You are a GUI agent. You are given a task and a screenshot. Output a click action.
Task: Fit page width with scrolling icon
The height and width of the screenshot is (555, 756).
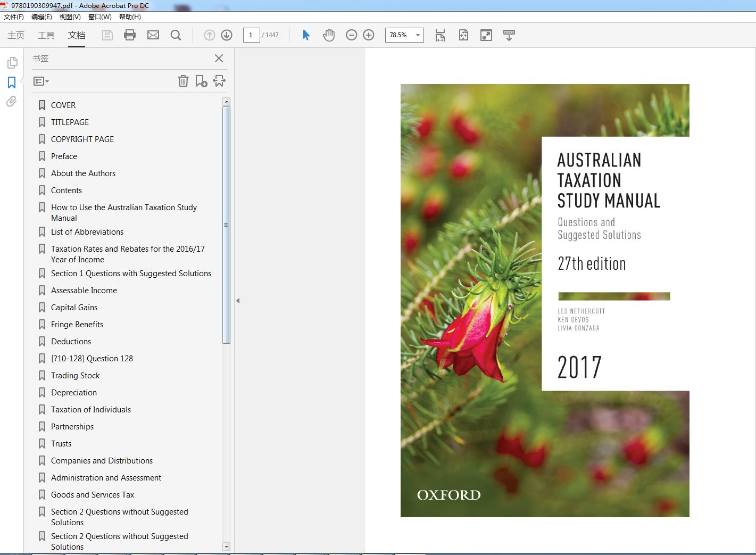click(x=440, y=35)
